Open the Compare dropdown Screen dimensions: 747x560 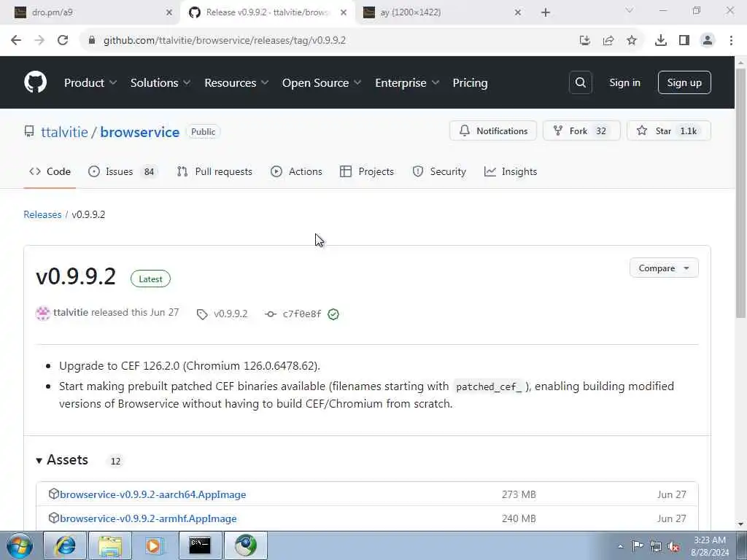pos(664,268)
